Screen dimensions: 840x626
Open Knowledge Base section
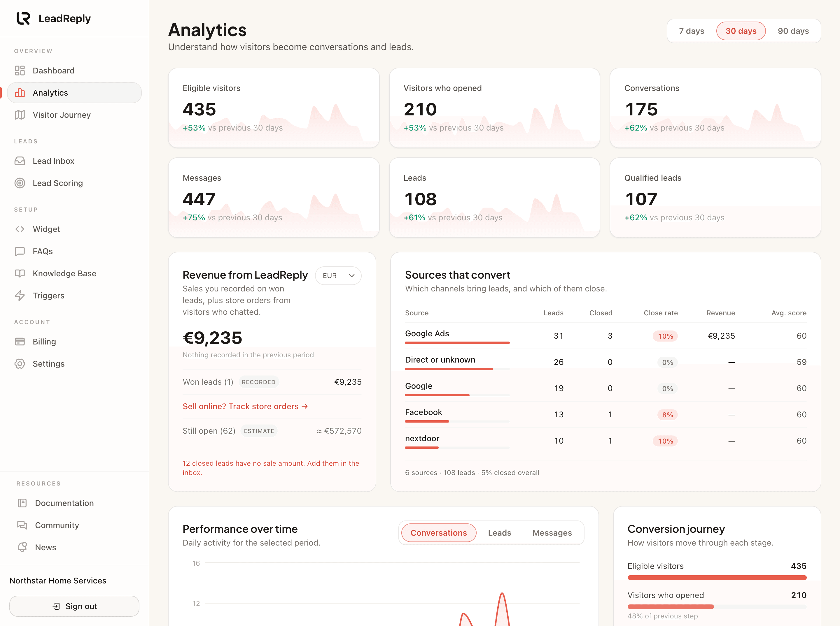coord(74,274)
